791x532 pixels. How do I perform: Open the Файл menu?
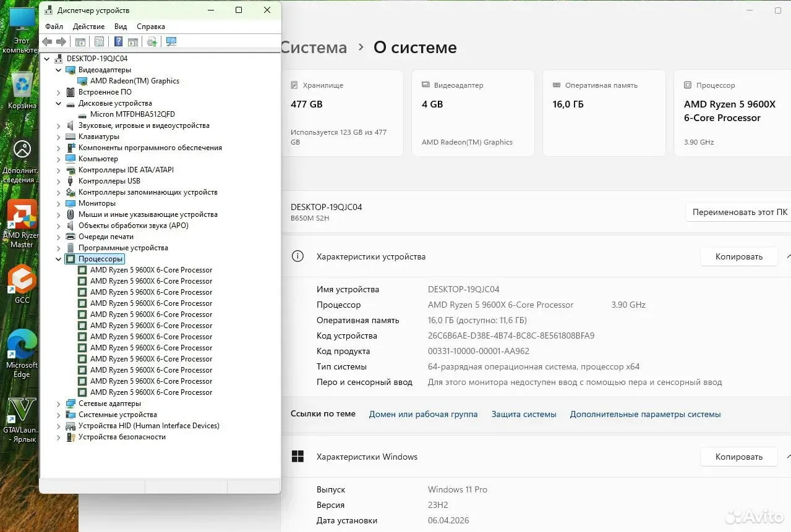(x=54, y=27)
